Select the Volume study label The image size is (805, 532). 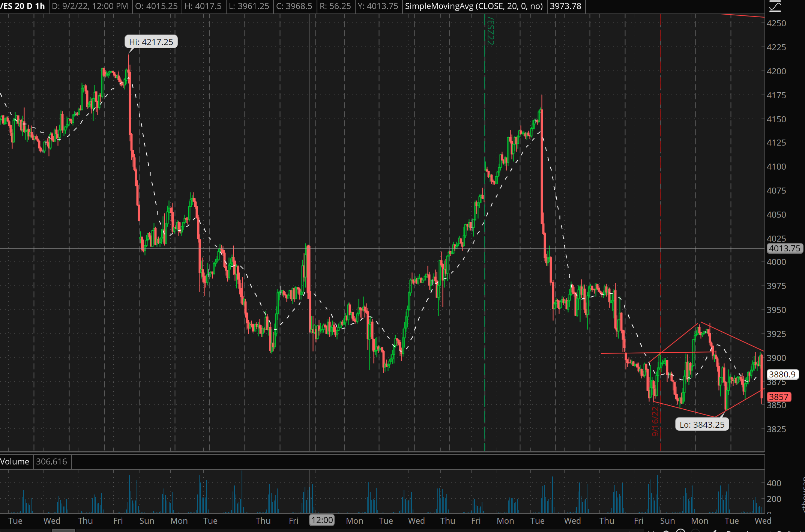[15, 461]
